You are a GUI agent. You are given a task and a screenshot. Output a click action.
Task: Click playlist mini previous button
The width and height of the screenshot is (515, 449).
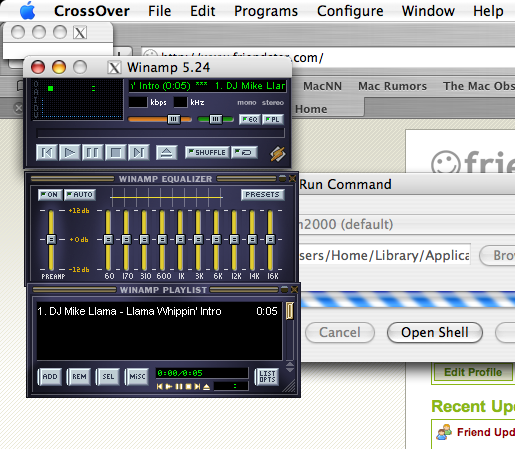160,387
